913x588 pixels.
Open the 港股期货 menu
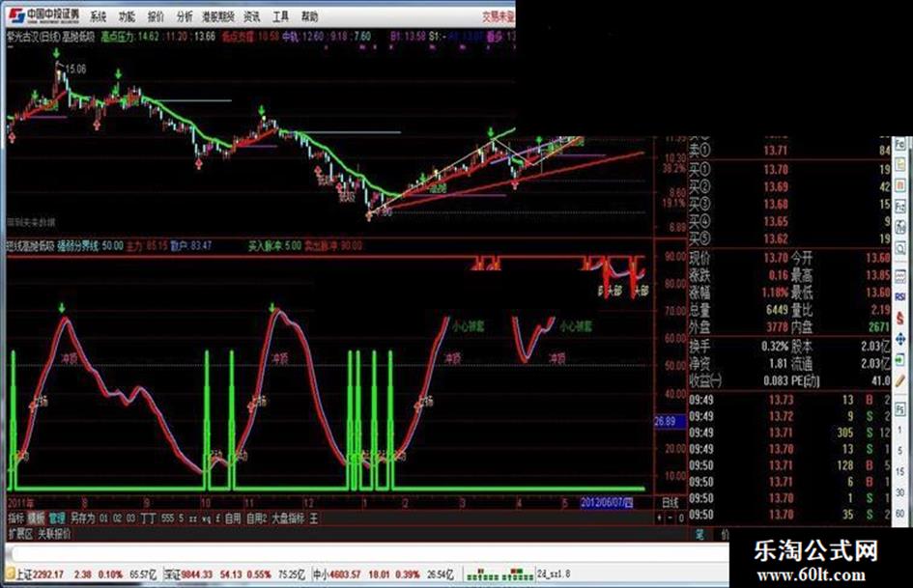point(218,16)
